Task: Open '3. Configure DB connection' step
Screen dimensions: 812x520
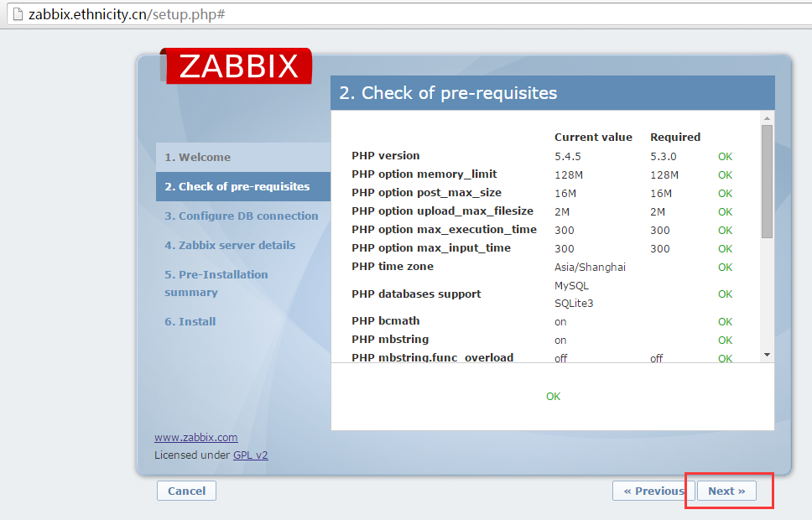Action: [242, 216]
